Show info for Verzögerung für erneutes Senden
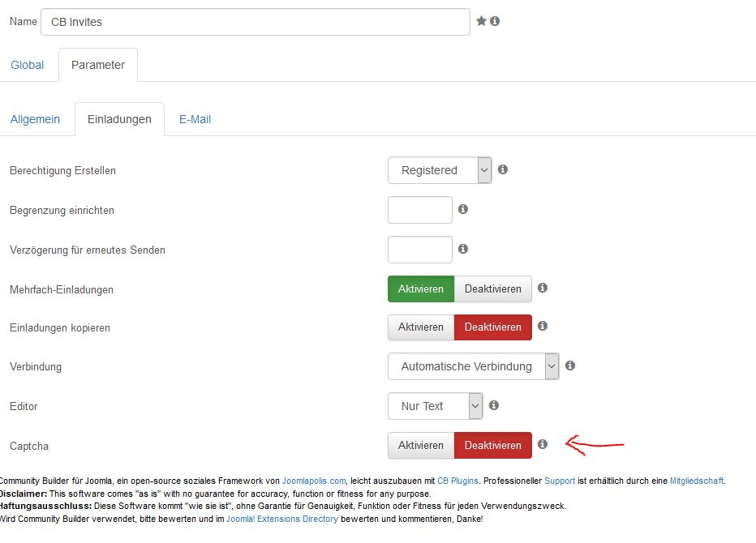The width and height of the screenshot is (756, 543). pos(463,249)
